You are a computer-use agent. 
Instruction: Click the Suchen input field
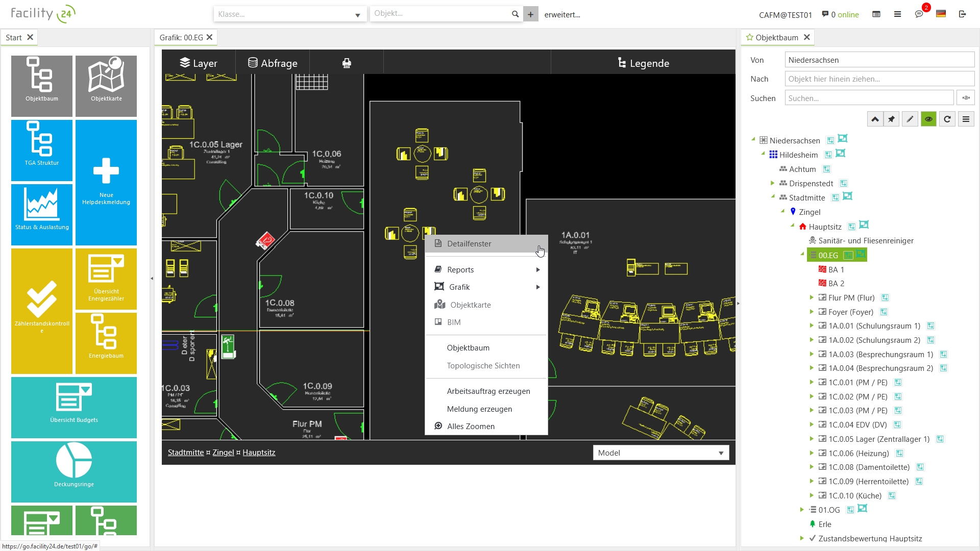(x=869, y=98)
